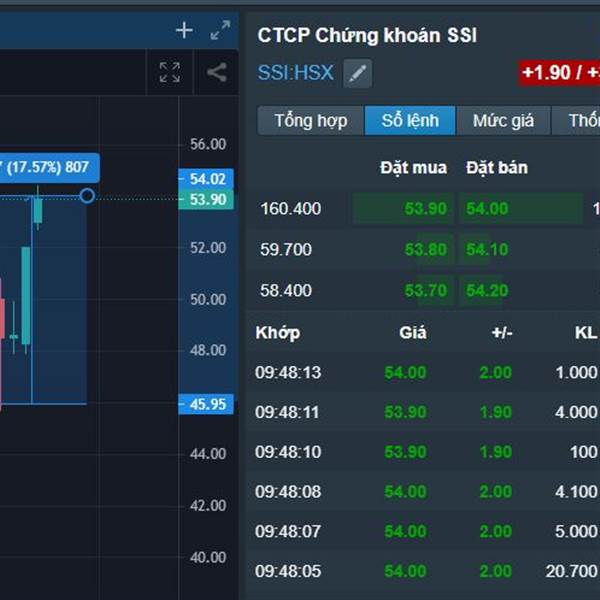Select the 09:48:05 matched trade row

pyautogui.click(x=423, y=571)
